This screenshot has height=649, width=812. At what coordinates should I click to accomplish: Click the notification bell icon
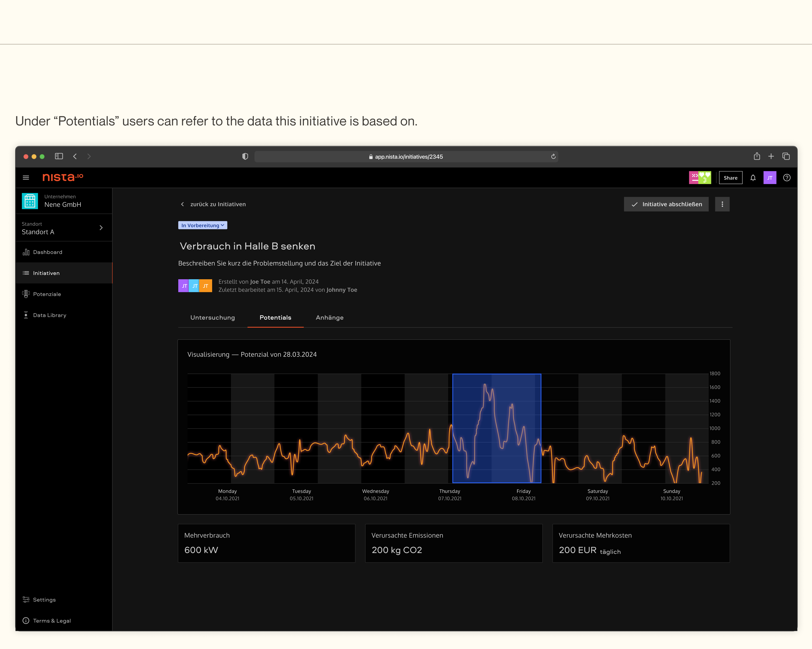(753, 178)
